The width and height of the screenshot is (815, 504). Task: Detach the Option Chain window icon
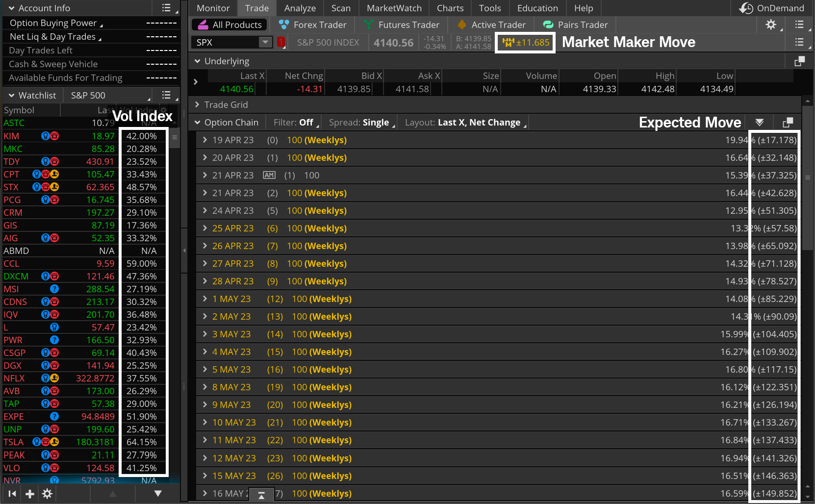pos(788,122)
